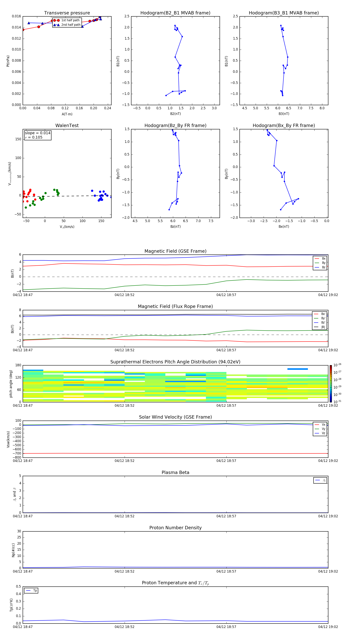351x644 pixels.
Task: Click the 'Hodogram(B3_B1 MVAB frame)' title
Action: click(284, 13)
